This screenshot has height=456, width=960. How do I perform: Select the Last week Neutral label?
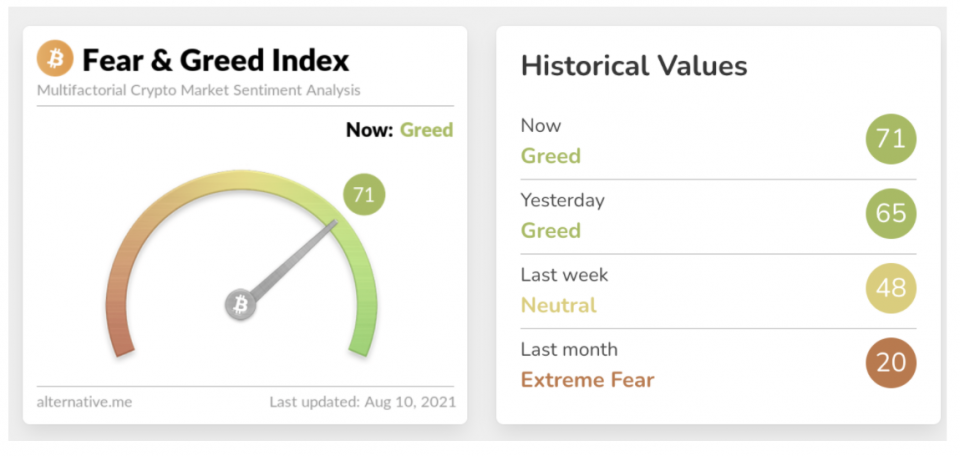coord(564,290)
